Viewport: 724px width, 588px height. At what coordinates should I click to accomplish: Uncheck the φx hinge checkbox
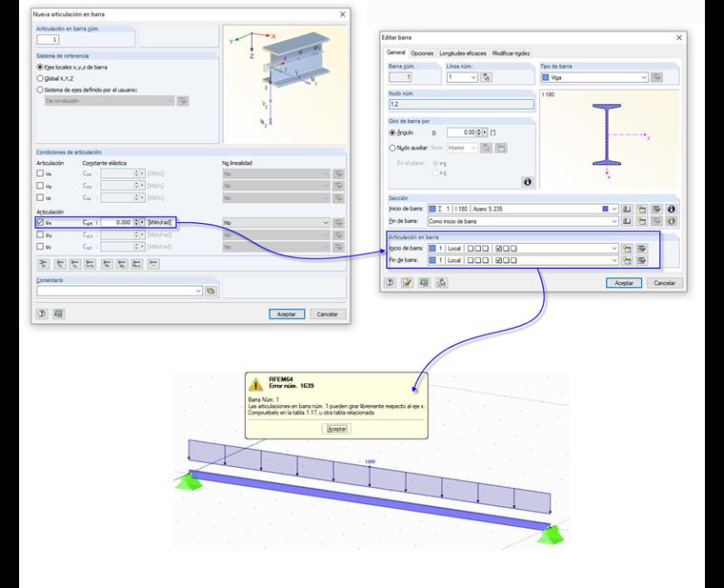[40, 223]
